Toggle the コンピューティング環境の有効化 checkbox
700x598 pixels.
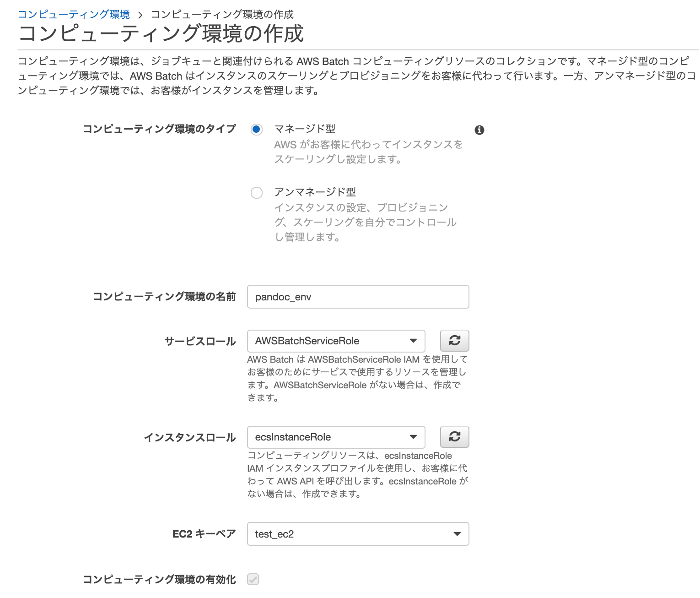[253, 579]
